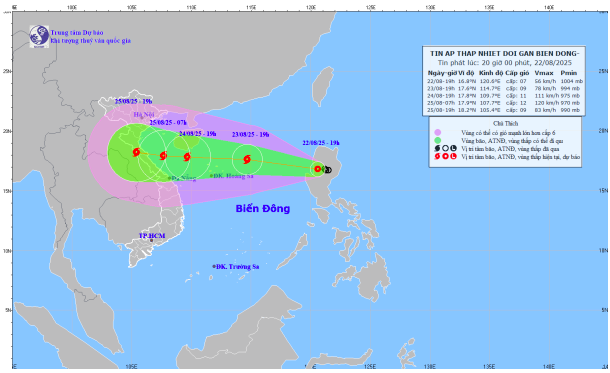Select the storm marker for 24/08/25 - 19h
This screenshot has height=373, width=610.
(x=187, y=157)
